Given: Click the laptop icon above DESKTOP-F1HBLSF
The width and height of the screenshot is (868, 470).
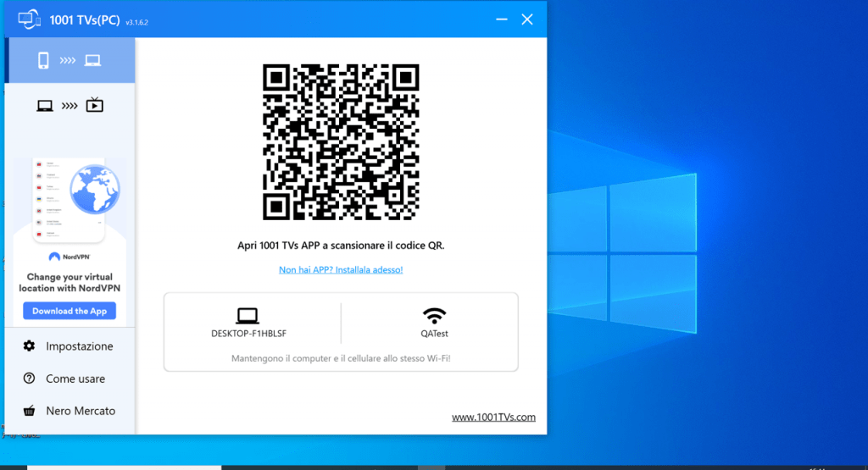Looking at the screenshot, I should tap(248, 316).
